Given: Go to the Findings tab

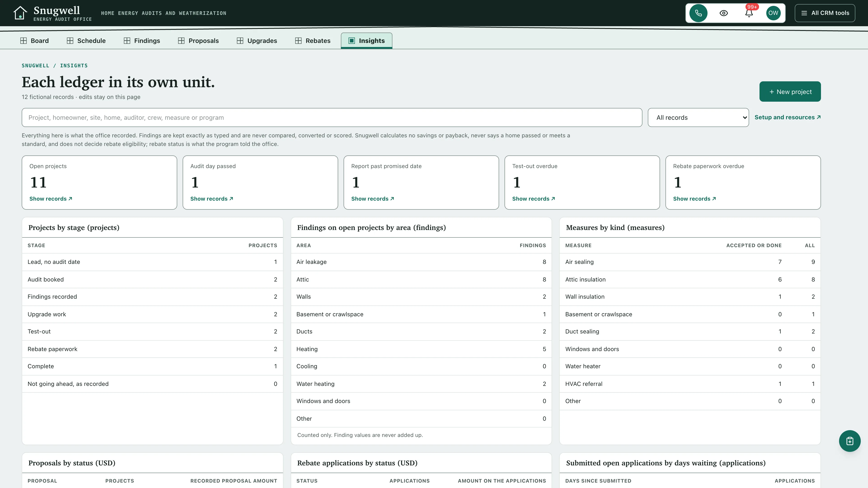Looking at the screenshot, I should pos(142,41).
